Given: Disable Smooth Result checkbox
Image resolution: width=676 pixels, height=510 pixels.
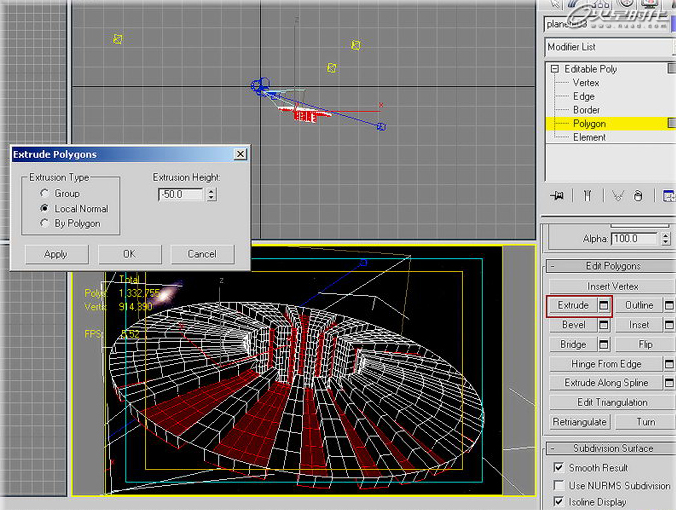Looking at the screenshot, I should click(558, 467).
